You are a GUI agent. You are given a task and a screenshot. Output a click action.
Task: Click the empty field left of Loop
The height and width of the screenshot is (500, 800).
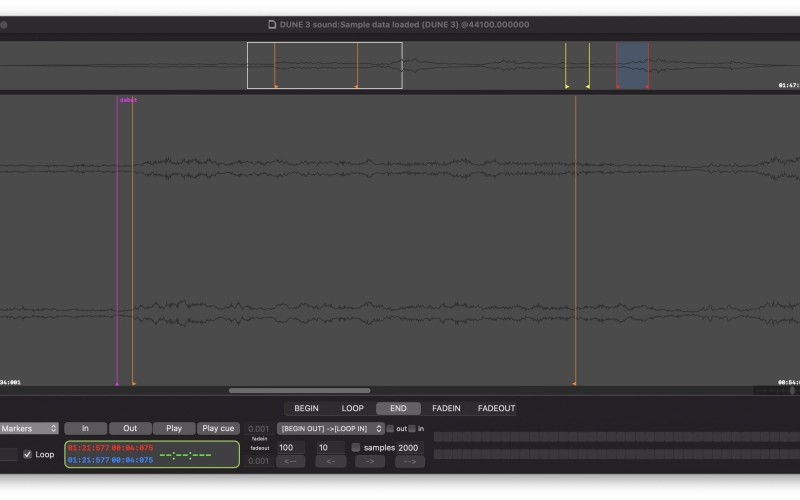8,454
